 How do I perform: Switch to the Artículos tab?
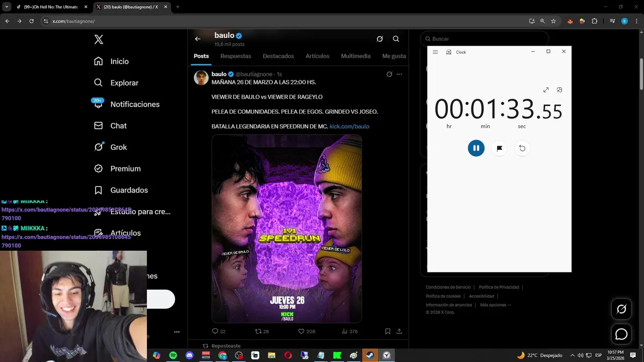[317, 56]
